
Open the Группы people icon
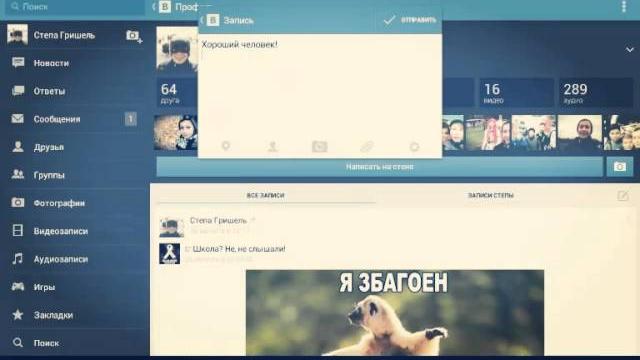(x=18, y=174)
